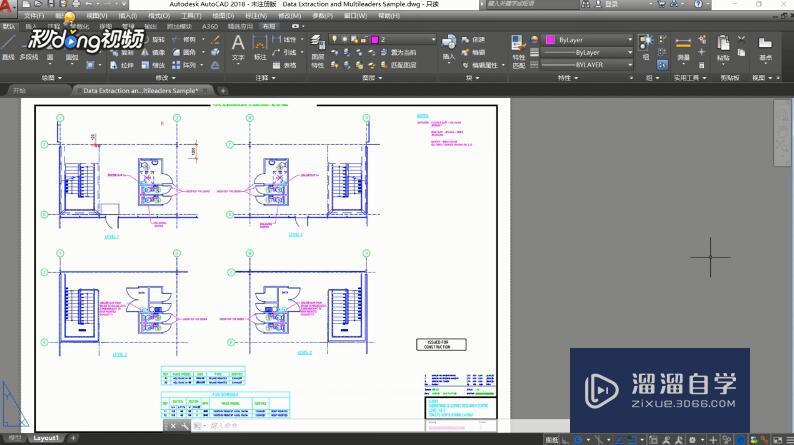Toggle the layer freeze sun icon

coord(344,39)
